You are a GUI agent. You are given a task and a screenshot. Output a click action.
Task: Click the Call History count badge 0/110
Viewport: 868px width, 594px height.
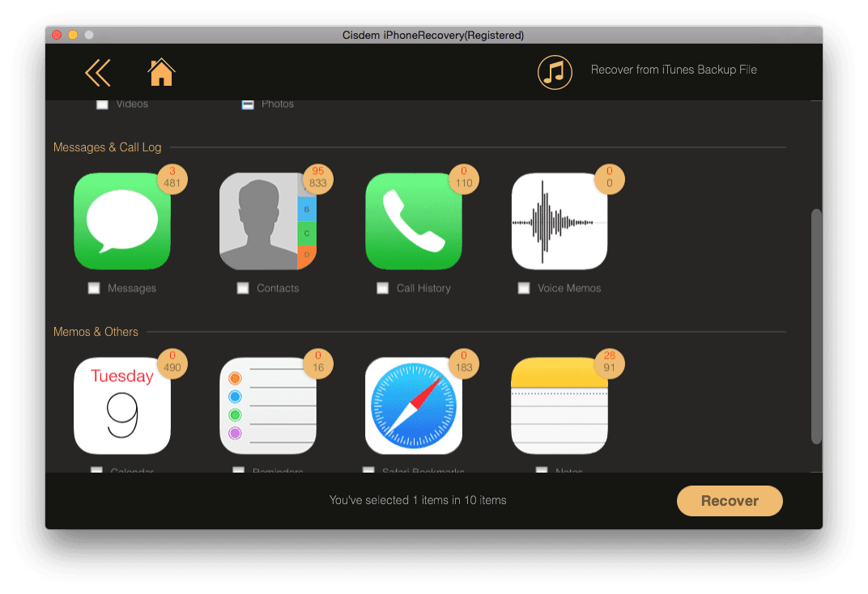click(x=464, y=179)
